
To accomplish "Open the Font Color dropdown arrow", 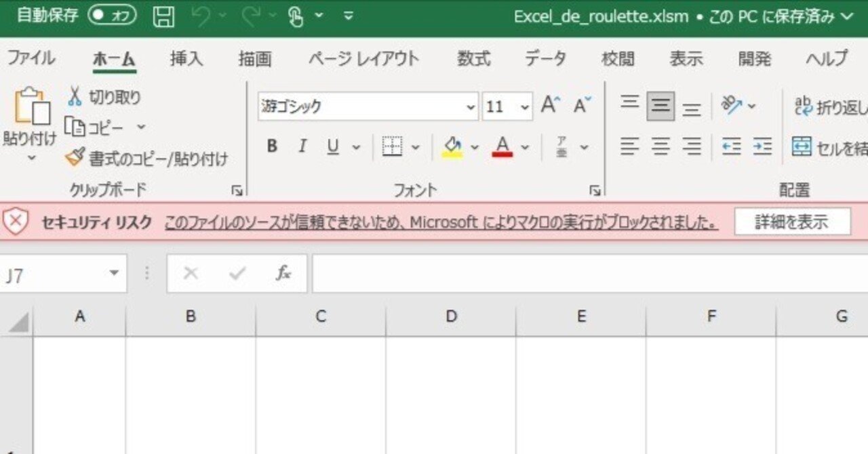I will click(x=524, y=146).
